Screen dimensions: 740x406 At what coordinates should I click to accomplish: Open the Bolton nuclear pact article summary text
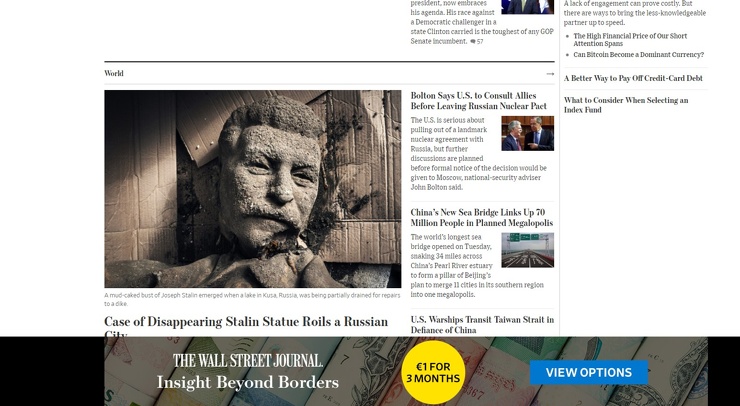tap(478, 153)
